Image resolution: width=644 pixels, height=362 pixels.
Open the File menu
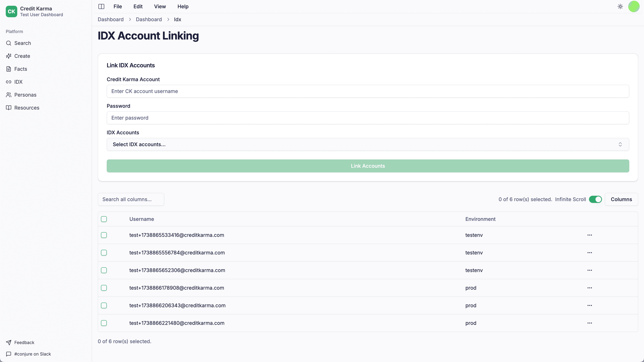(x=118, y=6)
